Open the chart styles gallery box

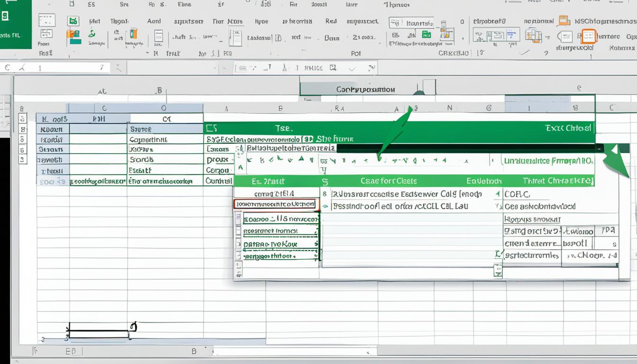[x=495, y=35]
